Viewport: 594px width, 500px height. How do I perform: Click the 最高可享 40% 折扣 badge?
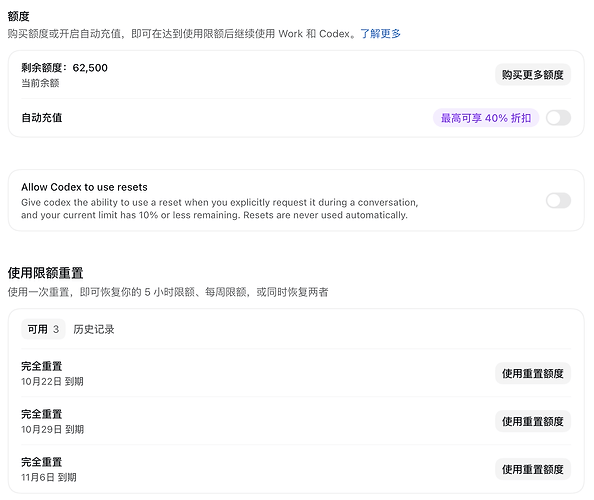pos(486,118)
